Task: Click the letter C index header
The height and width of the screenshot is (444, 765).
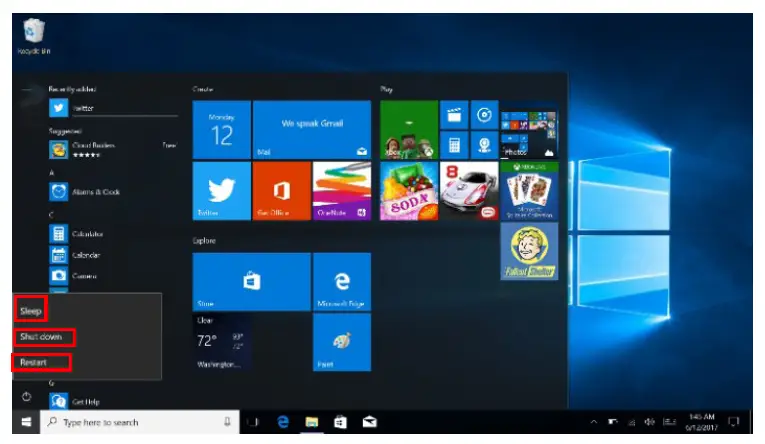Action: 51,215
